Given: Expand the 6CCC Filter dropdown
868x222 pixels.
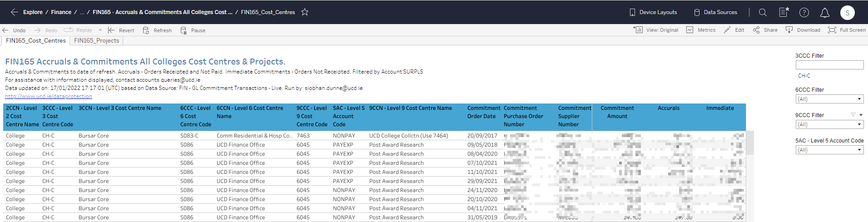Looking at the screenshot, I should pos(829,99).
